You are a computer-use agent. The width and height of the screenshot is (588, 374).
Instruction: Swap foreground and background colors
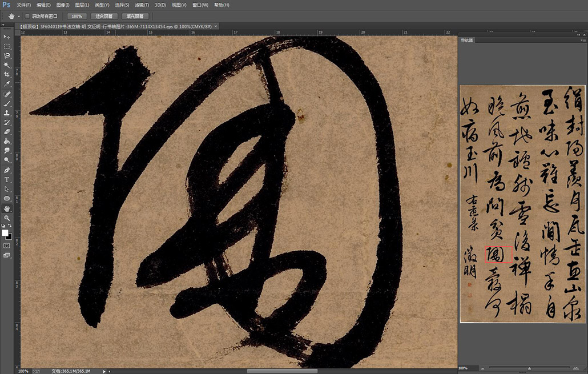click(10, 226)
